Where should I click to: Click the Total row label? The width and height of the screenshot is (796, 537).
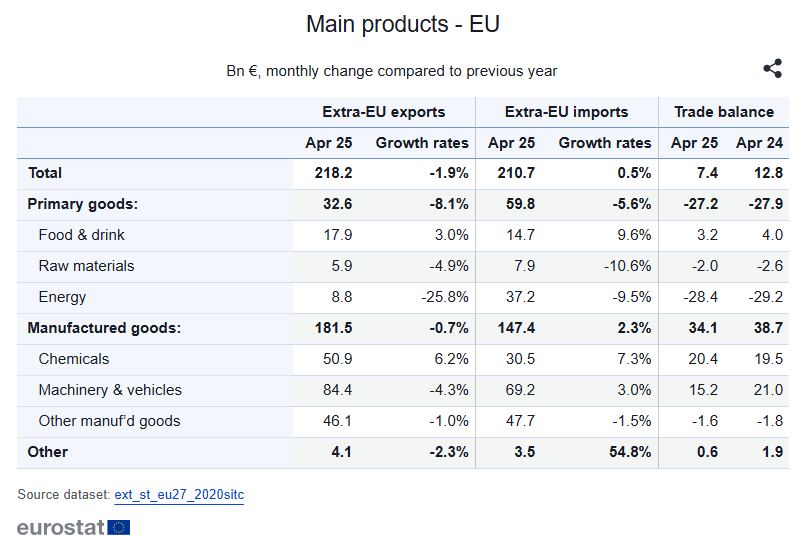click(45, 173)
